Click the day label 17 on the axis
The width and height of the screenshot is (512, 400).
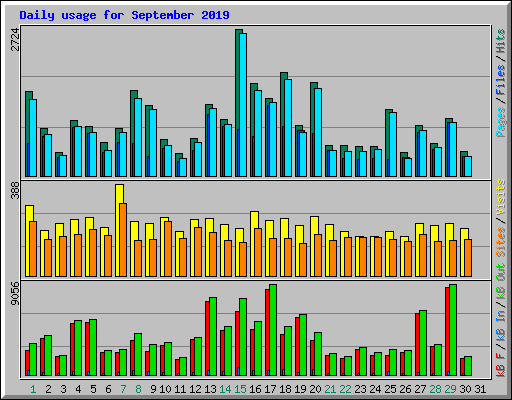(x=270, y=389)
